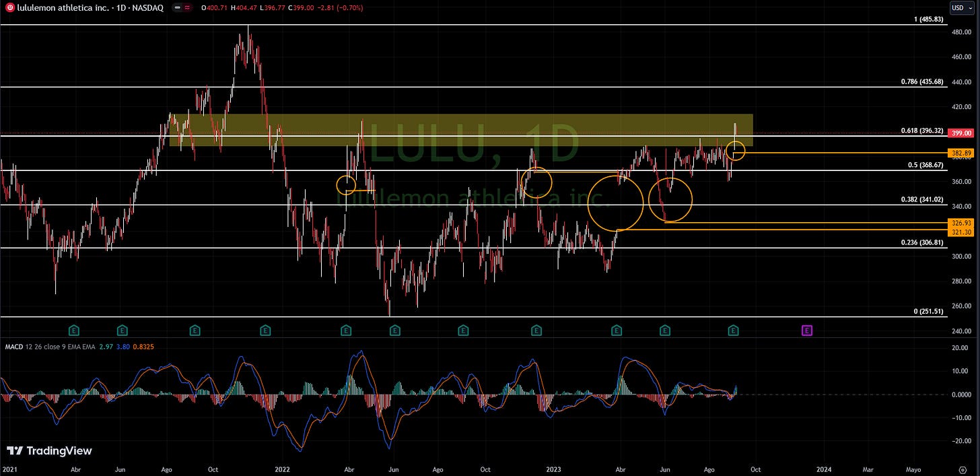Open the first earnings E marker in 2021
The height and width of the screenshot is (476, 980).
[75, 330]
